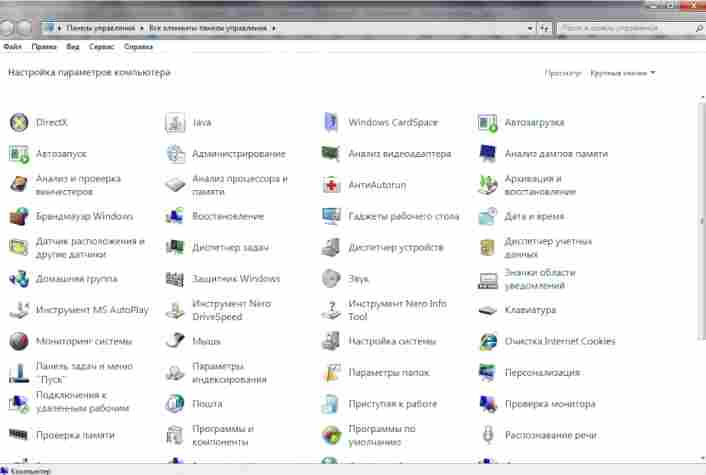Open the AntiAutorun red cross icon

tap(331, 185)
